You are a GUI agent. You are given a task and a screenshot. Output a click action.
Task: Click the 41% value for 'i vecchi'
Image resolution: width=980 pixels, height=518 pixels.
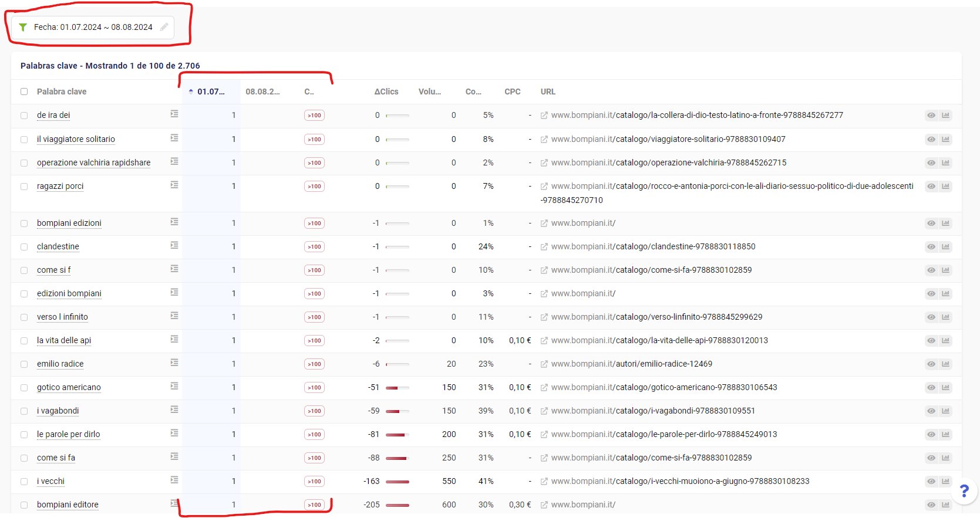[486, 481]
